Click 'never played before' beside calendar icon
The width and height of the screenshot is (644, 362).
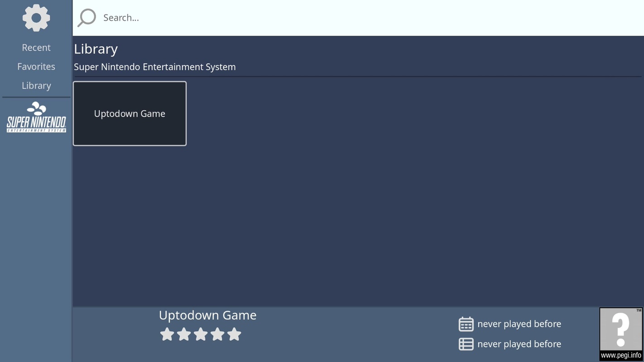[x=519, y=324]
